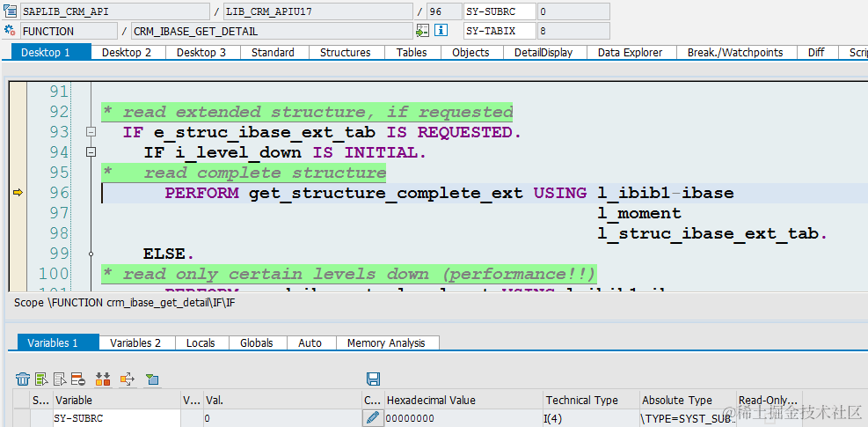868x427 pixels.
Task: Click the Variable column header
Action: 117,400
